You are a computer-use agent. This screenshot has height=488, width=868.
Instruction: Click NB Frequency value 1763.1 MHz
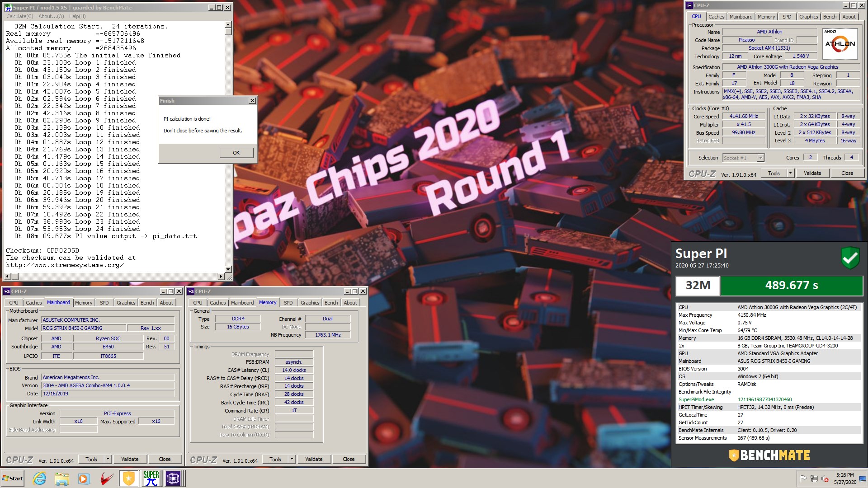[328, 335]
